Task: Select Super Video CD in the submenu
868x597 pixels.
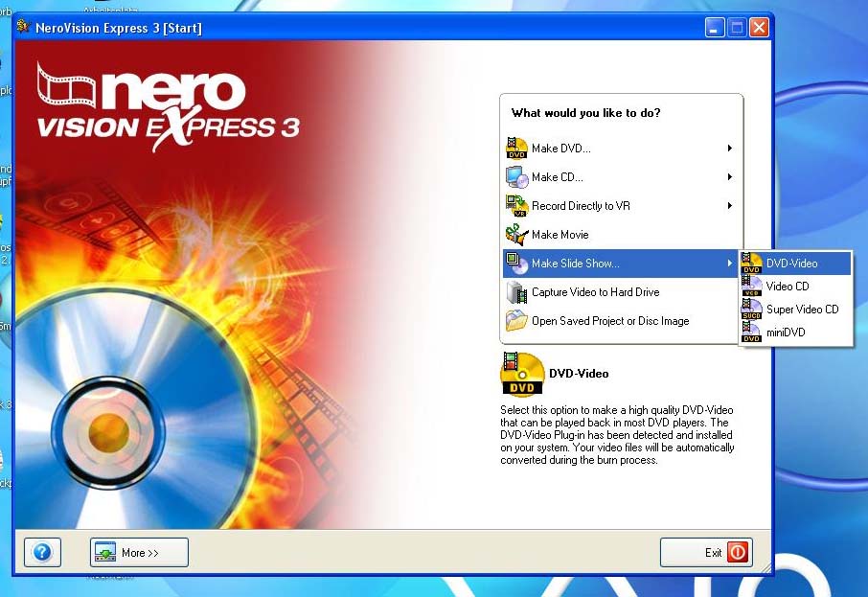Action: tap(796, 309)
